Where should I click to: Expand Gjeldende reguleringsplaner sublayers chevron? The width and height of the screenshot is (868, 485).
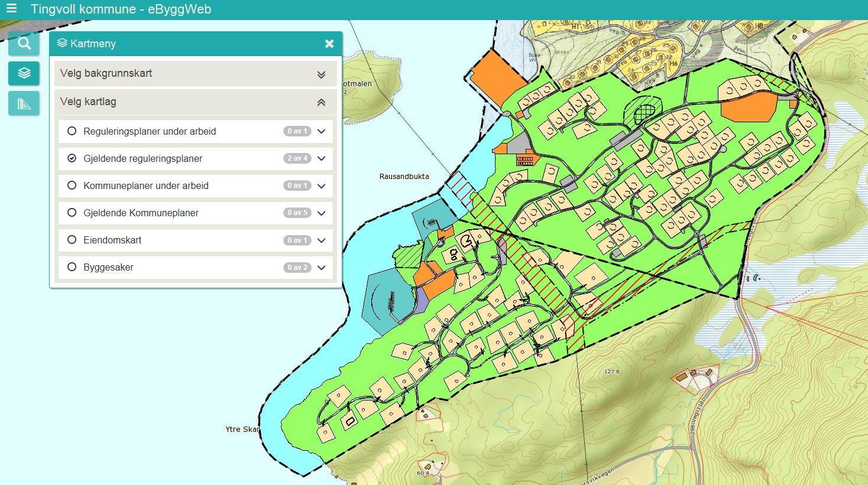coord(322,158)
